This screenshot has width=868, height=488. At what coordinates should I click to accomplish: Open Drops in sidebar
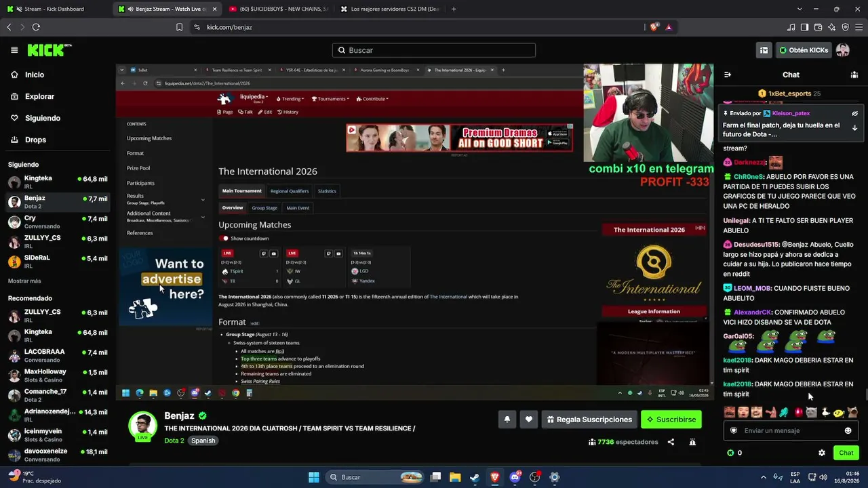click(28, 140)
